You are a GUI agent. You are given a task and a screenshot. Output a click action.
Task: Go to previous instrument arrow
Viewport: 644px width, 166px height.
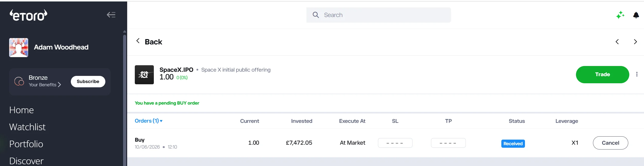[617, 42]
